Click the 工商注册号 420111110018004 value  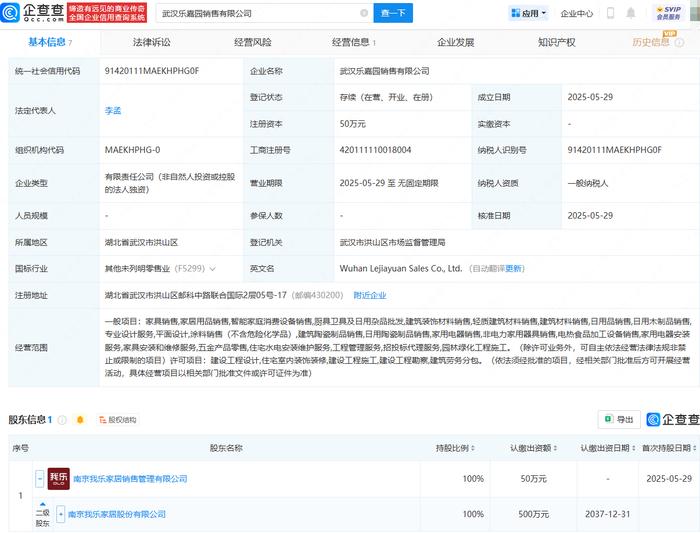tap(375, 150)
